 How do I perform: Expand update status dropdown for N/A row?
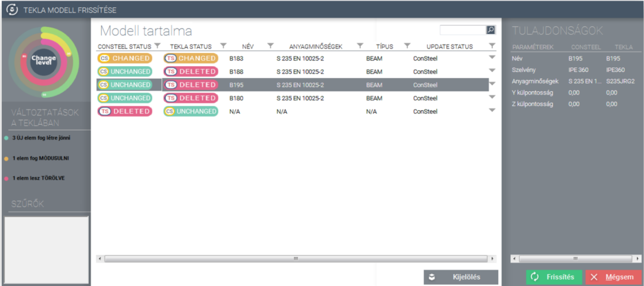click(x=492, y=110)
